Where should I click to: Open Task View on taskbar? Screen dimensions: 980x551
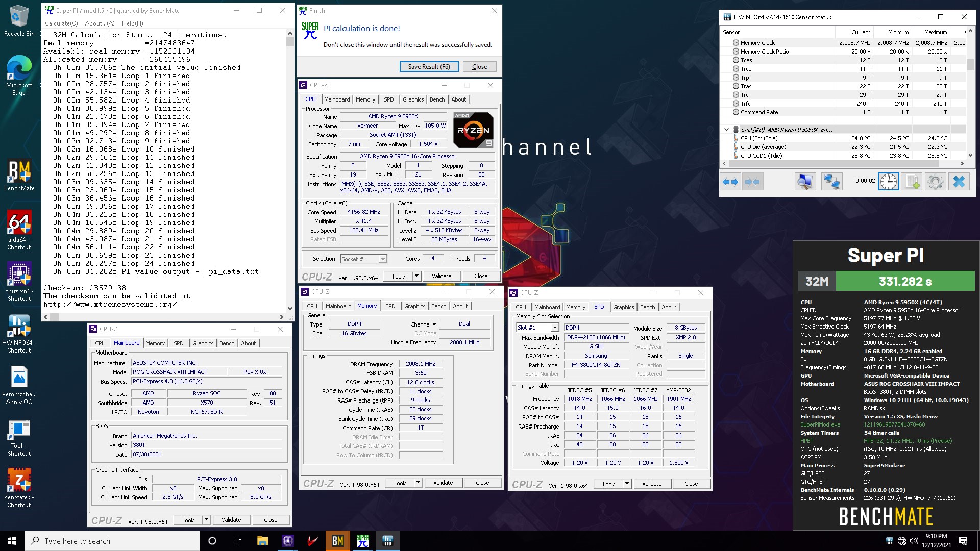[x=237, y=541]
